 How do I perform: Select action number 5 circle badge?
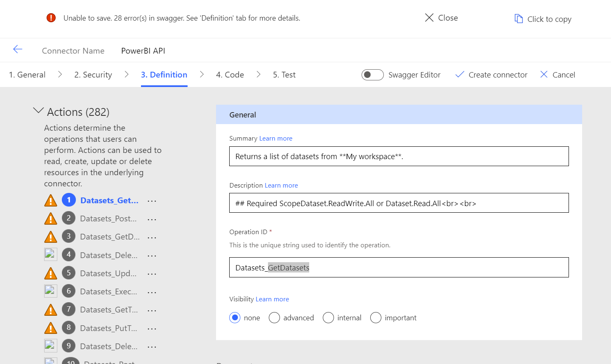[69, 272]
